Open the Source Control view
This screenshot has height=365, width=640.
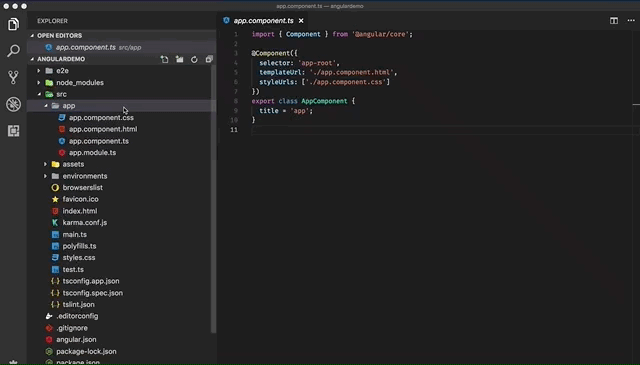(x=13, y=77)
